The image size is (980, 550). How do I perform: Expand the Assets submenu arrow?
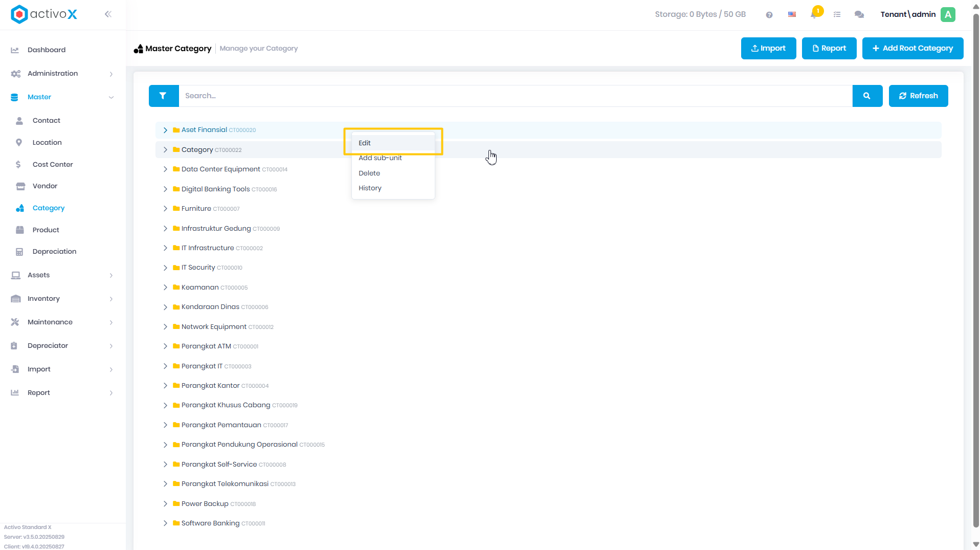[111, 276]
